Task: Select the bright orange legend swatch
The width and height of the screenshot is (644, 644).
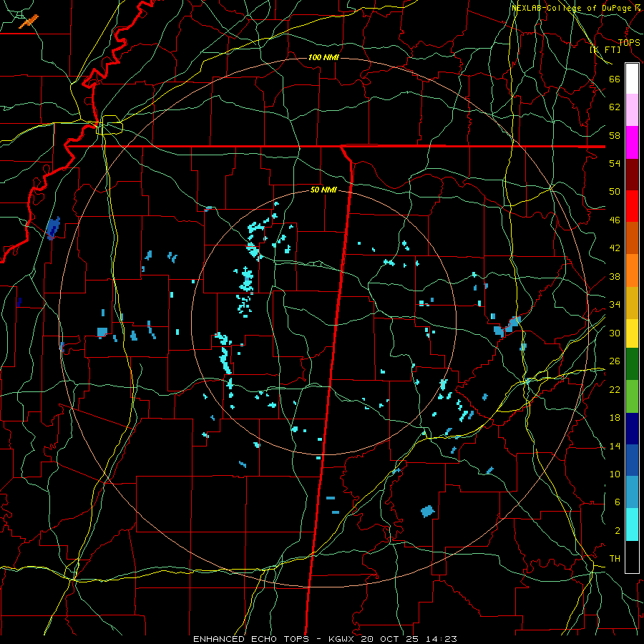Action: (x=632, y=270)
